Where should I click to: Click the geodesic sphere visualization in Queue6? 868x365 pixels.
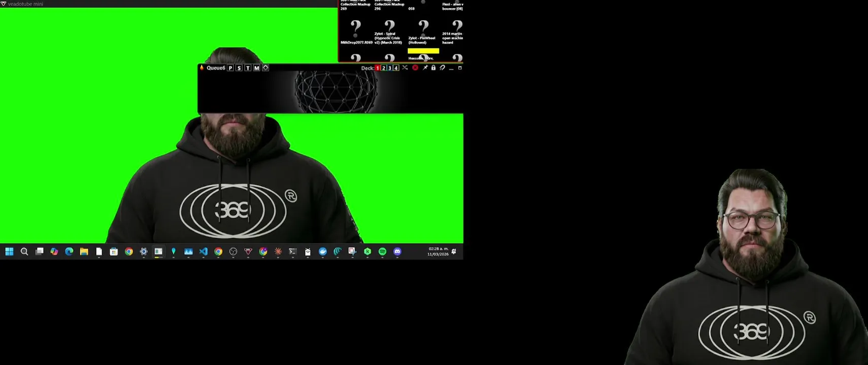[336, 92]
